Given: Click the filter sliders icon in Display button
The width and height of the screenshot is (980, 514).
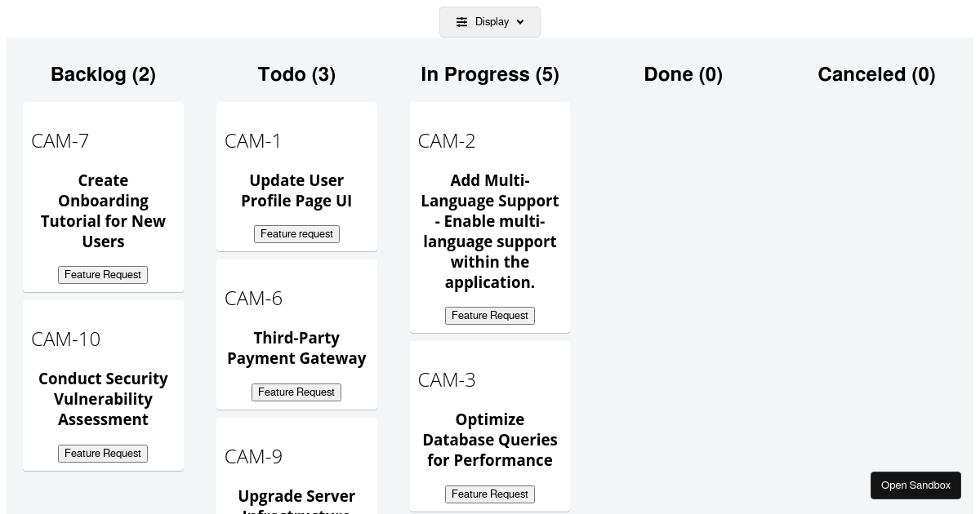Looking at the screenshot, I should [x=462, y=22].
